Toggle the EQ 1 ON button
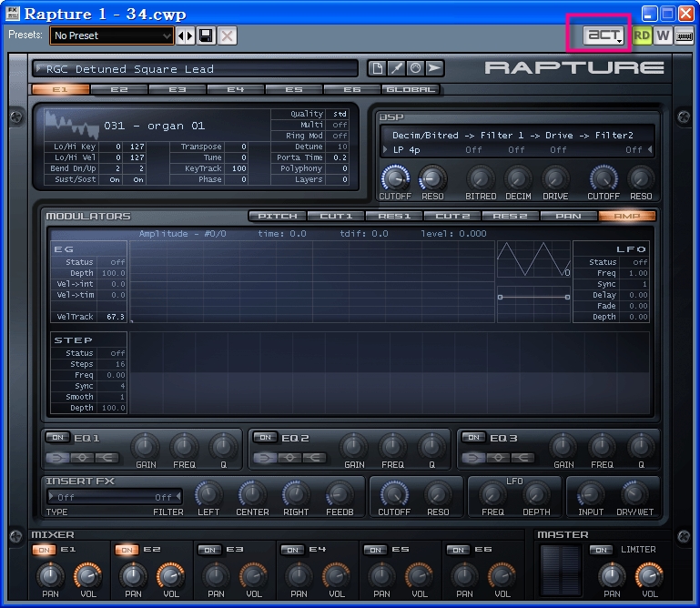 [x=57, y=438]
